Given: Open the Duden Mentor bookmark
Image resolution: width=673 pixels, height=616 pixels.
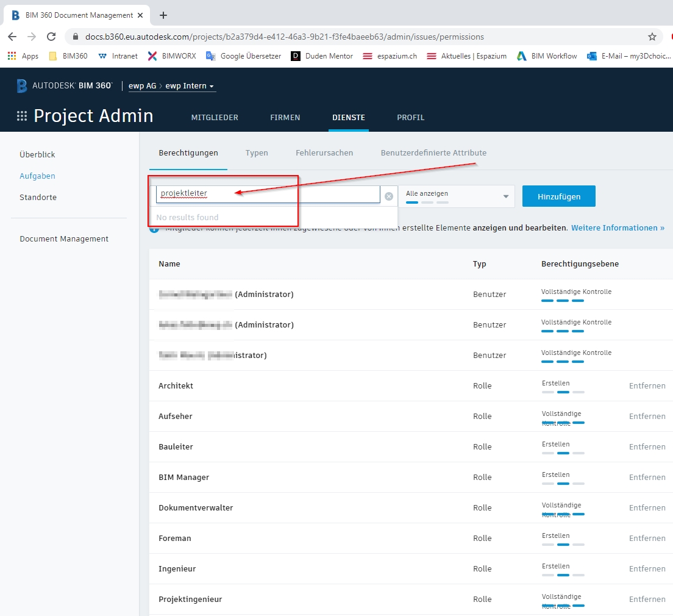Looking at the screenshot, I should tap(322, 56).
